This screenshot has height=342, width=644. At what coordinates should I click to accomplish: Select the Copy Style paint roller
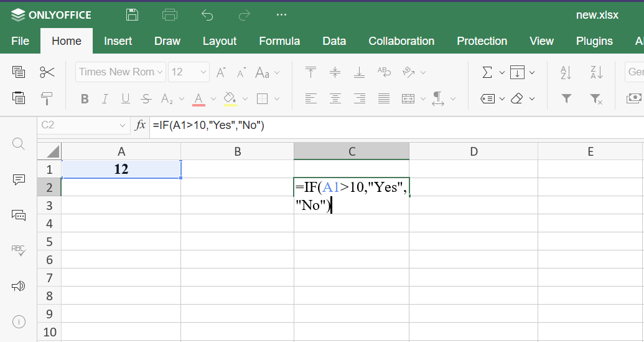[x=47, y=98]
